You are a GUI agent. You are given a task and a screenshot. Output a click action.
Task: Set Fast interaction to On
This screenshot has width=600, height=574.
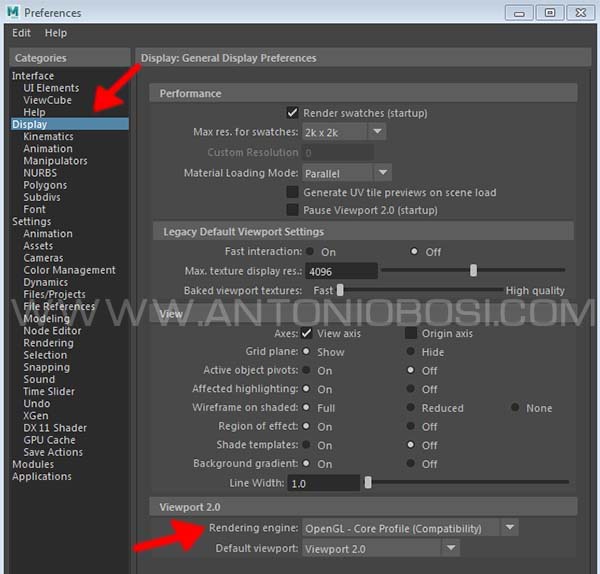[x=310, y=251]
